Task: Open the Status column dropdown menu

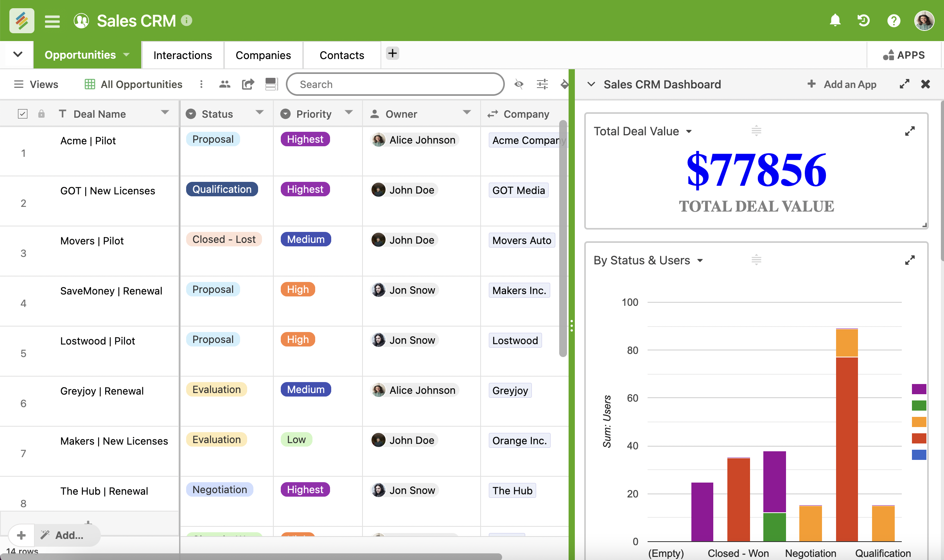Action: [x=259, y=113]
